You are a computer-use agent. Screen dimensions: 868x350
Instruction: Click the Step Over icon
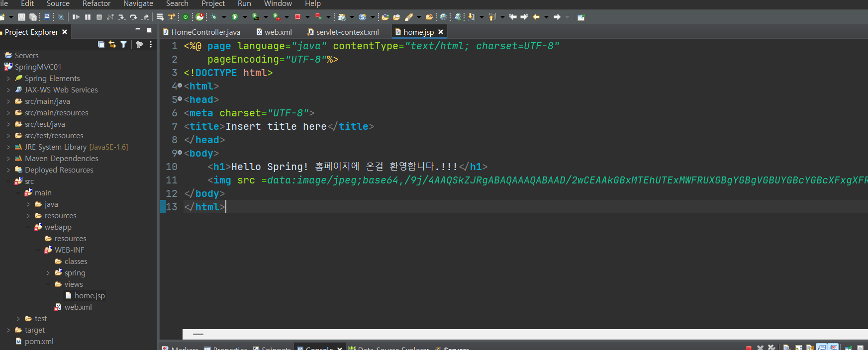point(133,17)
